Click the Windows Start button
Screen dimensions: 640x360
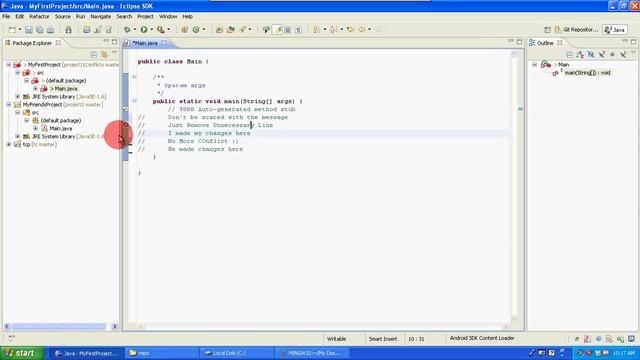click(x=22, y=353)
